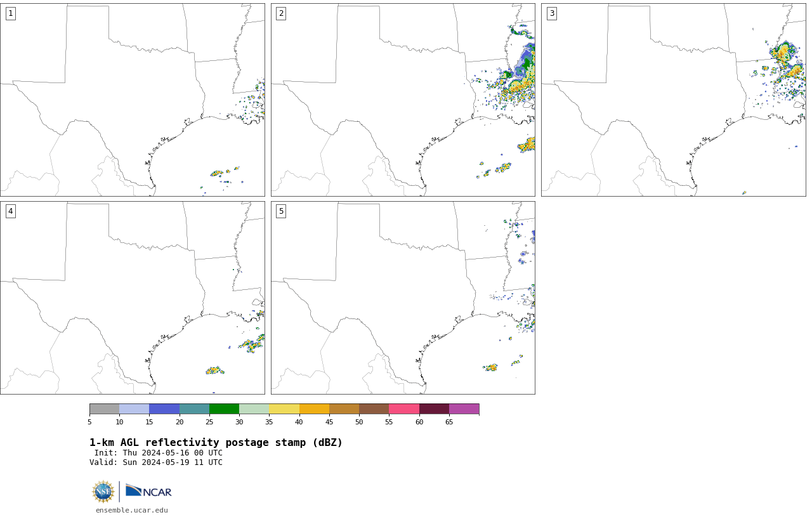Select the purple 65+ dBZ swatch
Screen dimensions: 812x517
(x=464, y=409)
